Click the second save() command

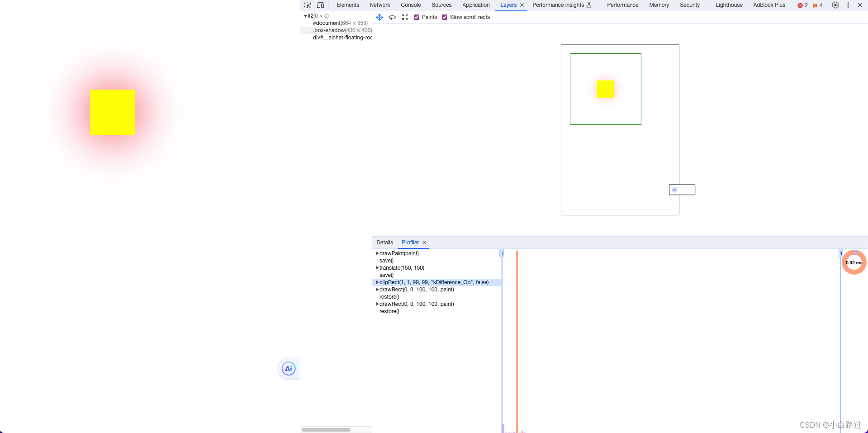(386, 275)
